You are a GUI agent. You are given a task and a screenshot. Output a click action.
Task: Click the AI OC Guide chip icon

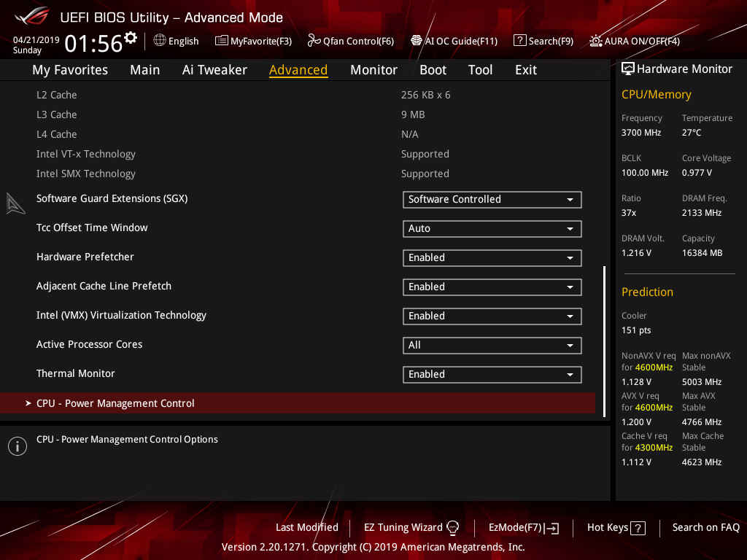[x=417, y=41]
